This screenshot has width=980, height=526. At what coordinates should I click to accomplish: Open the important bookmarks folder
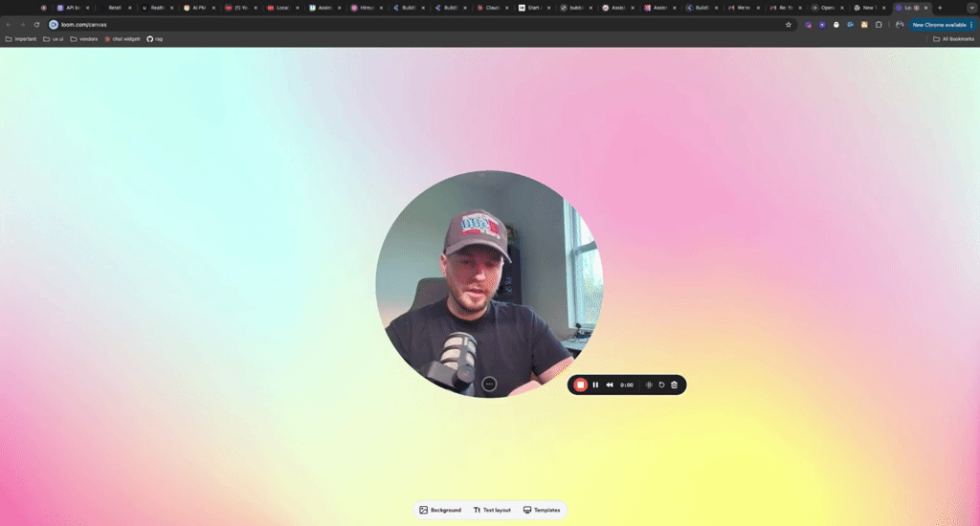[21, 38]
